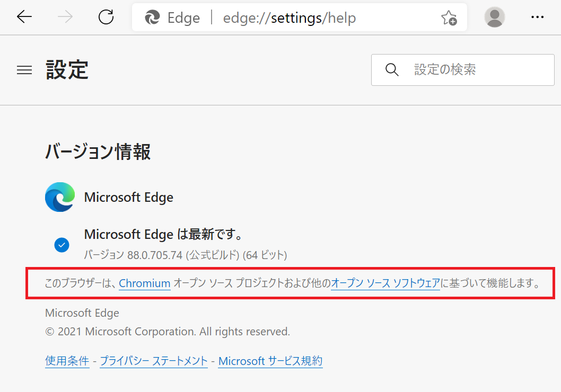Open the user profile avatar
The image size is (561, 392).
point(494,17)
